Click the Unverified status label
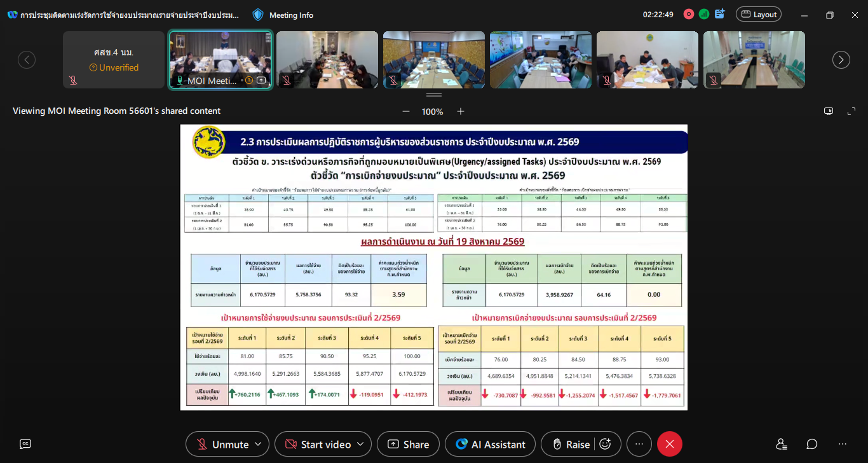 (x=114, y=67)
